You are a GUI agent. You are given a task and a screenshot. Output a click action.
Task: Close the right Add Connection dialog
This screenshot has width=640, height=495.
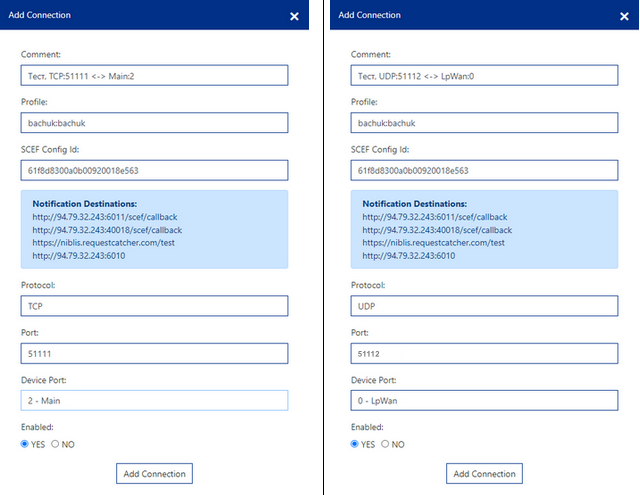tap(624, 16)
